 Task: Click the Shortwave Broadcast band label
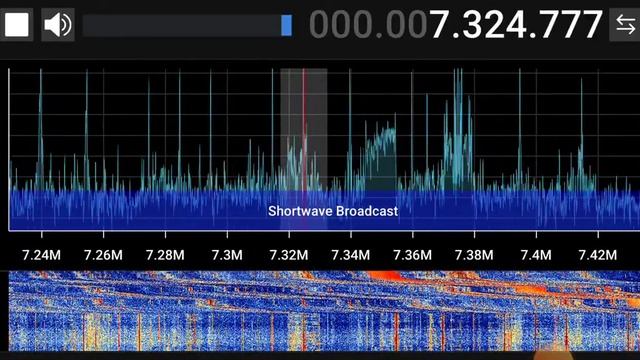click(333, 211)
